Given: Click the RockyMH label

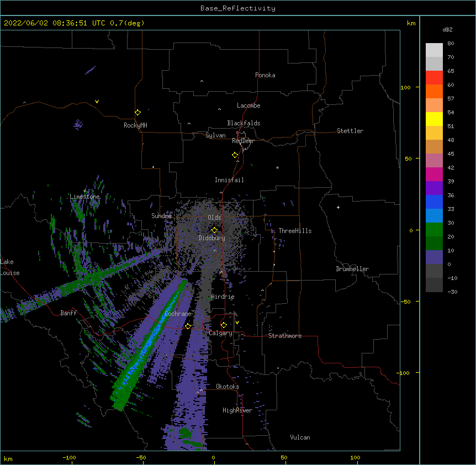Looking at the screenshot, I should [x=135, y=125].
